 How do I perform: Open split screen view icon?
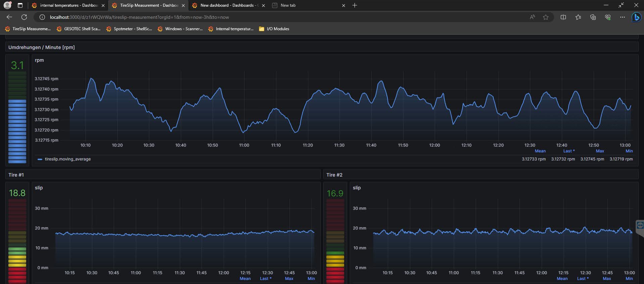[563, 17]
